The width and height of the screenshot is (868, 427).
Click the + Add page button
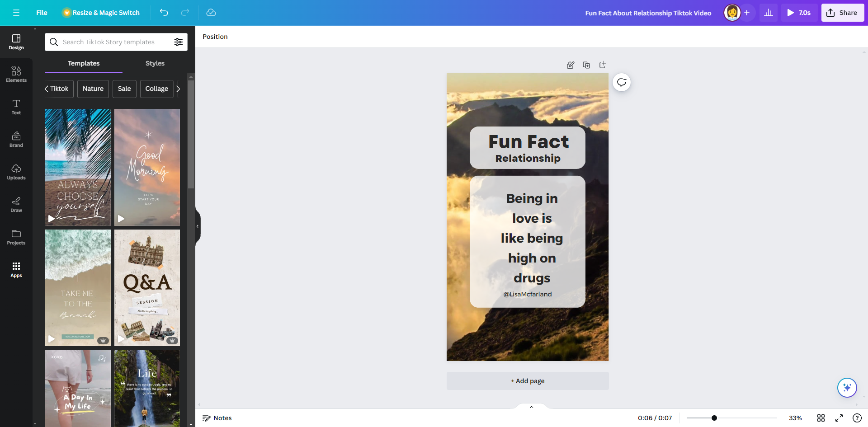click(x=528, y=381)
